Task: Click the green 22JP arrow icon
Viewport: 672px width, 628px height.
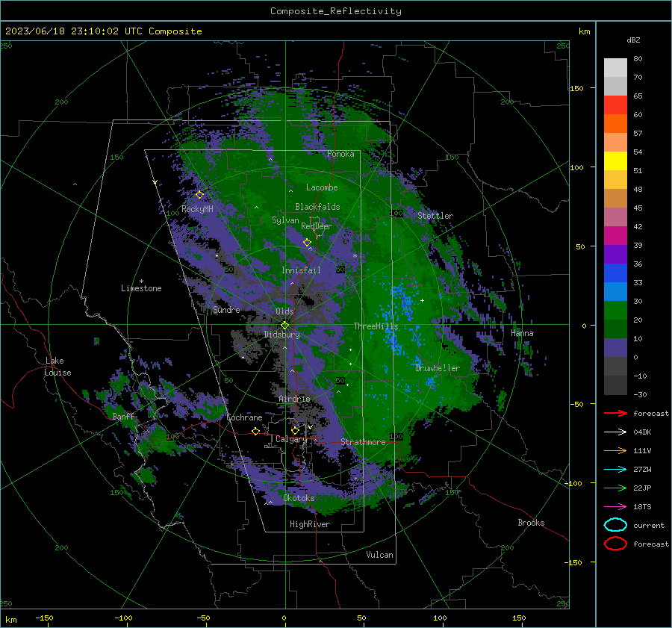Action: click(x=615, y=488)
